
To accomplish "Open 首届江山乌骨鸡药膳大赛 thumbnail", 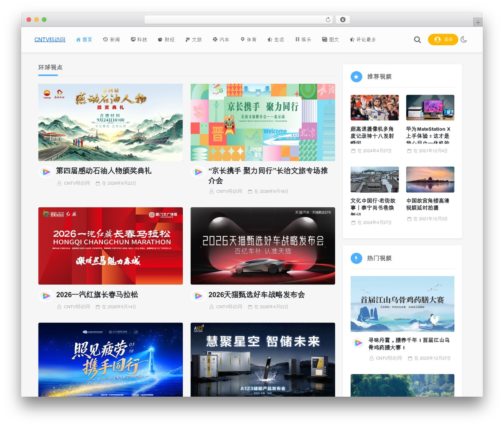I will click(402, 304).
